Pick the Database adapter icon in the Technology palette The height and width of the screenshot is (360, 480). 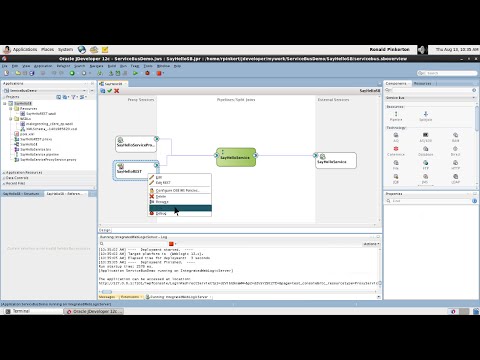tap(426, 151)
